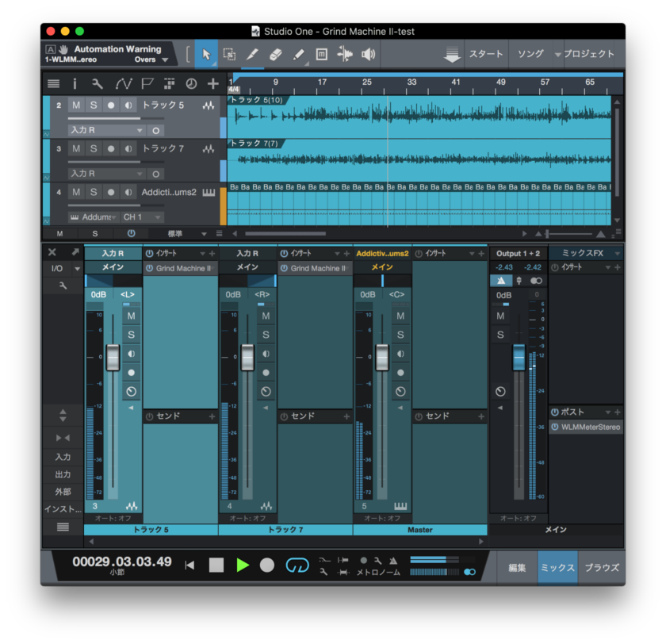Image resolution: width=666 pixels, height=644 pixels.
Task: Open the ソング page
Action: (x=530, y=54)
